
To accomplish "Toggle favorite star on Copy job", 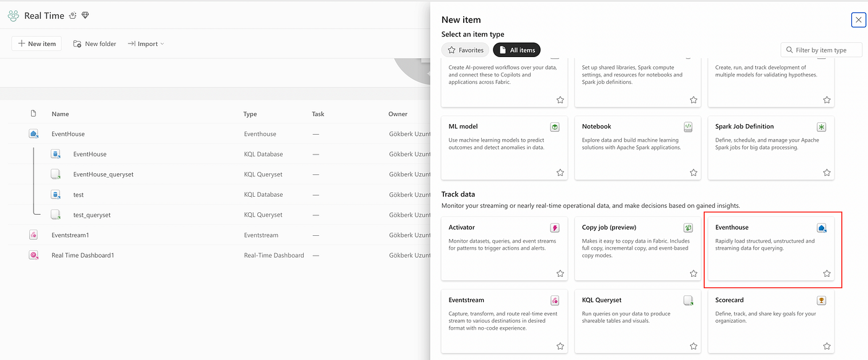I will pos(693,273).
